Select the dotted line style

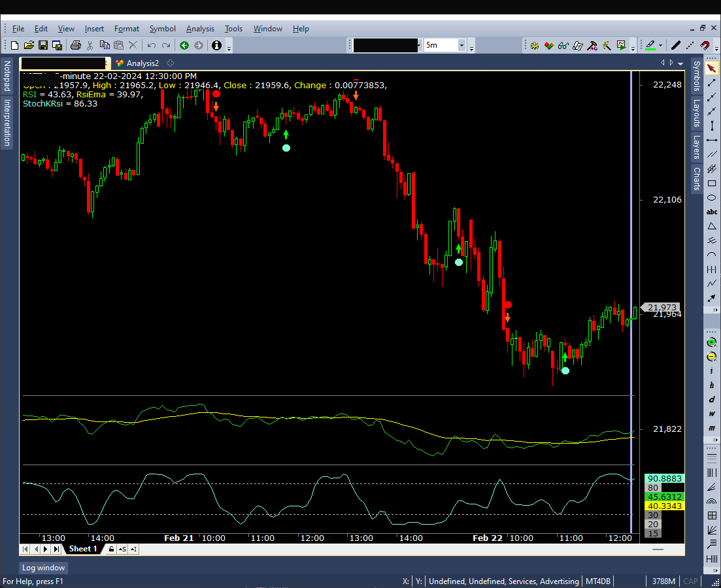coord(690,45)
